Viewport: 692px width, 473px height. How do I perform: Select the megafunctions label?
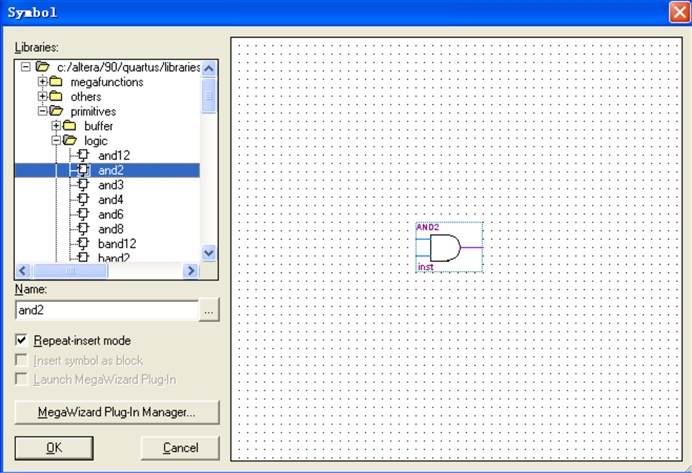107,82
